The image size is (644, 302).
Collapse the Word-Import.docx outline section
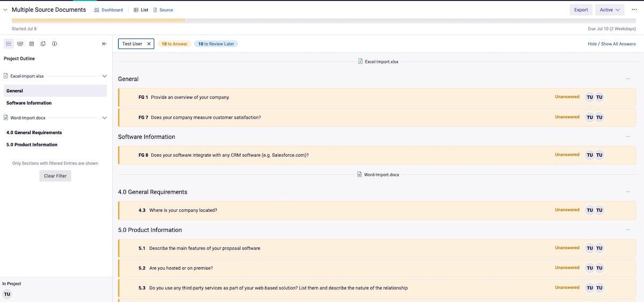point(105,118)
